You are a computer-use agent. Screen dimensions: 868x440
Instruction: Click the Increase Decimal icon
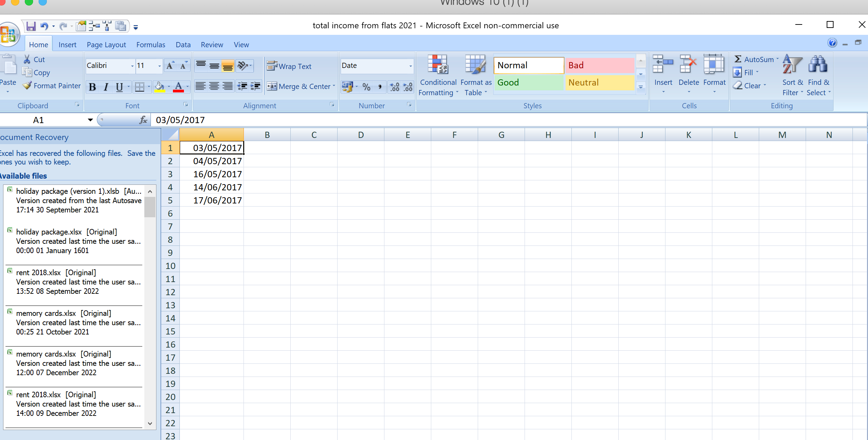[x=394, y=87]
